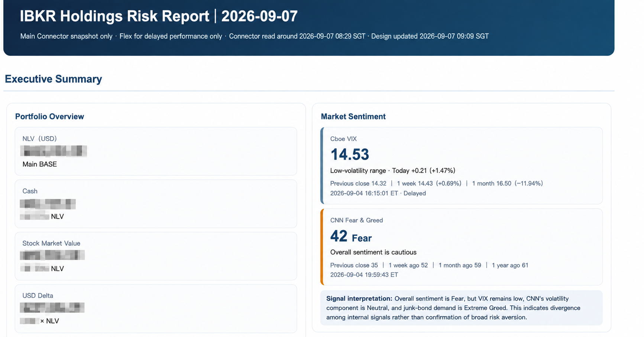Click "Low-volatility range" text
The height and width of the screenshot is (337, 644).
pyautogui.click(x=358, y=171)
